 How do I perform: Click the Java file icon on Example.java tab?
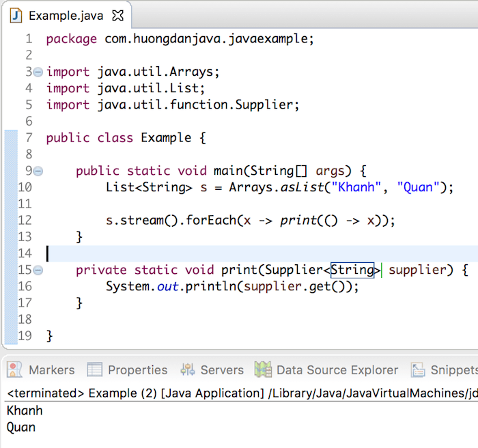(x=16, y=16)
